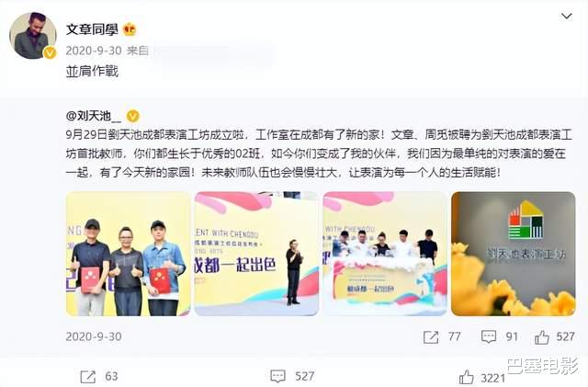Image resolution: width=588 pixels, height=387 pixels.
Task: Open the @刘天池__ profile link
Action: pos(94,116)
